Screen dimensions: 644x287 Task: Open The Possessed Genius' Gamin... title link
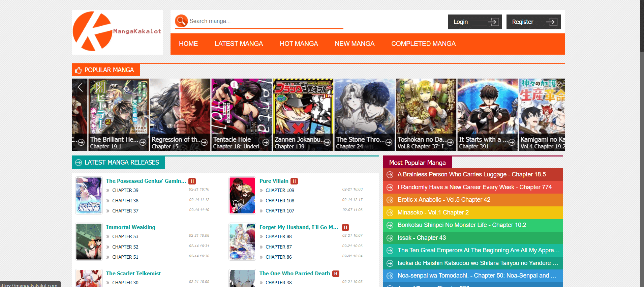tap(146, 181)
